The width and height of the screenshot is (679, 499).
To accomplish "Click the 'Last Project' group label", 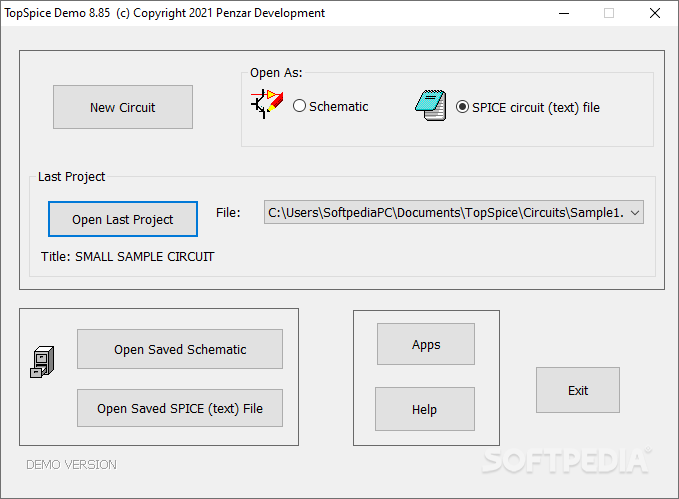I will (71, 177).
